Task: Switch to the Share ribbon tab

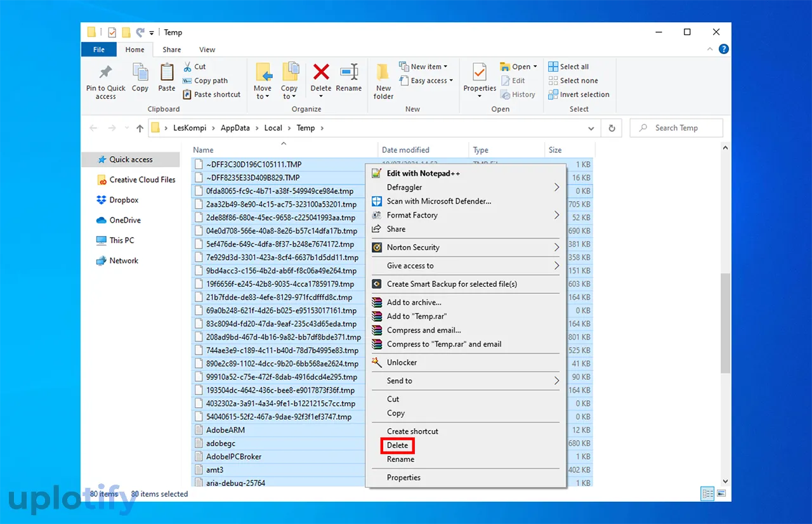Action: coord(171,49)
